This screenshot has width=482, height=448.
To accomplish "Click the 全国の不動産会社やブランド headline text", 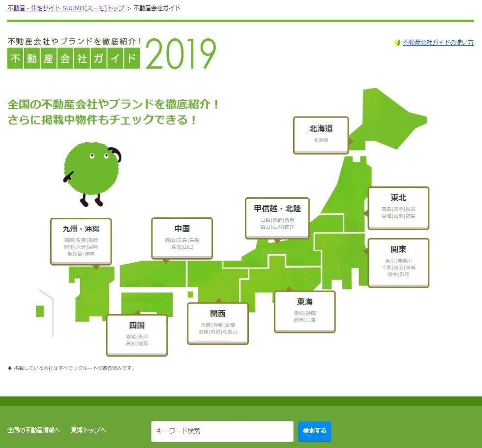I will point(113,112).
